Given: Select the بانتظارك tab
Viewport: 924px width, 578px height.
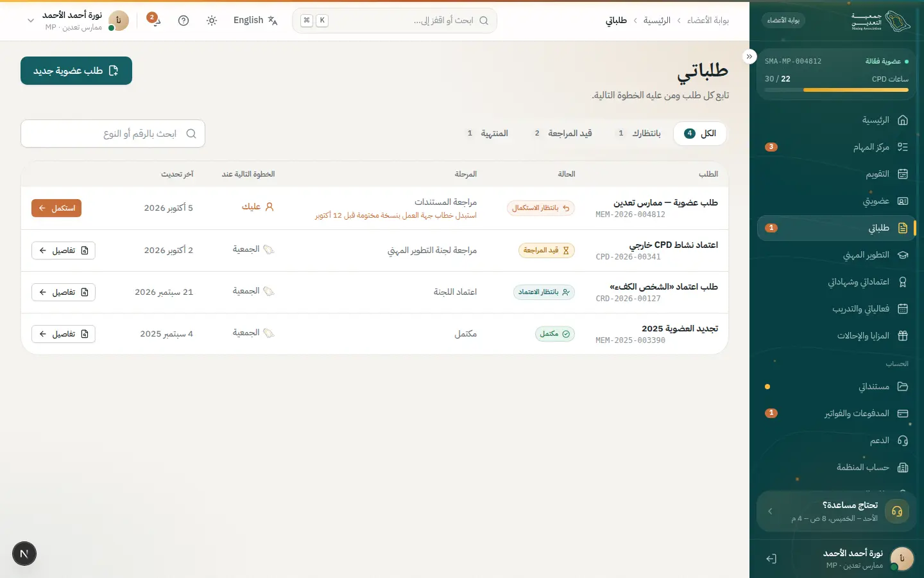Looking at the screenshot, I should pyautogui.click(x=639, y=134).
